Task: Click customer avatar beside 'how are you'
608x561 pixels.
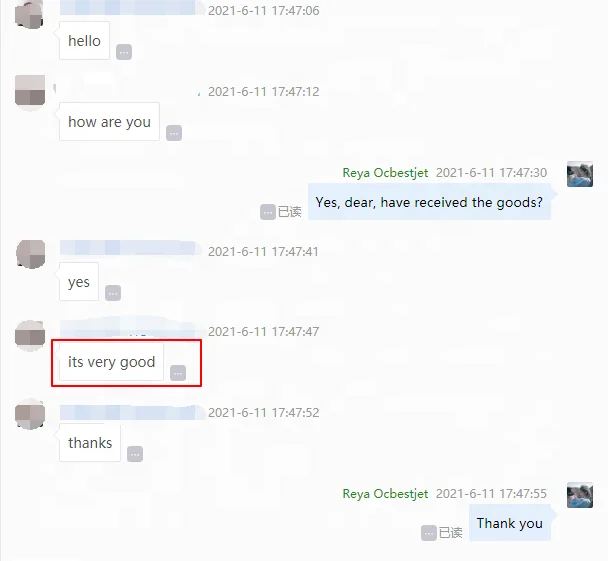Action: click(30, 92)
